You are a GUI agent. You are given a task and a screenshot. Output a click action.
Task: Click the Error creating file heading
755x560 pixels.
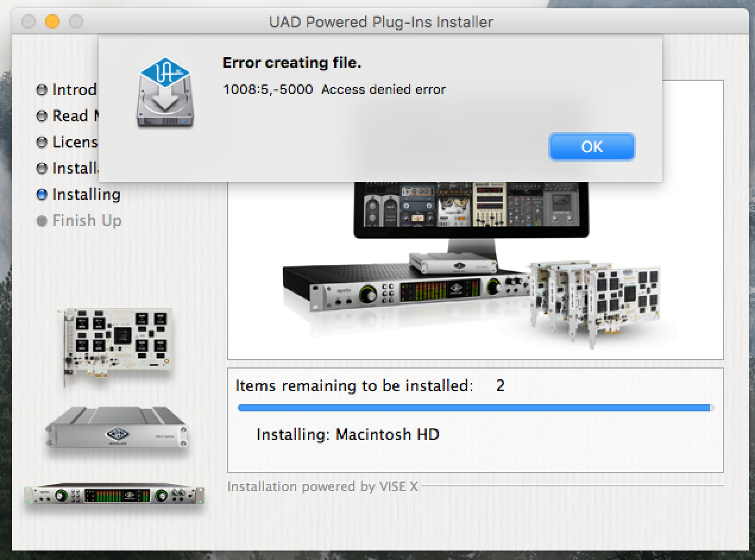pyautogui.click(x=292, y=62)
